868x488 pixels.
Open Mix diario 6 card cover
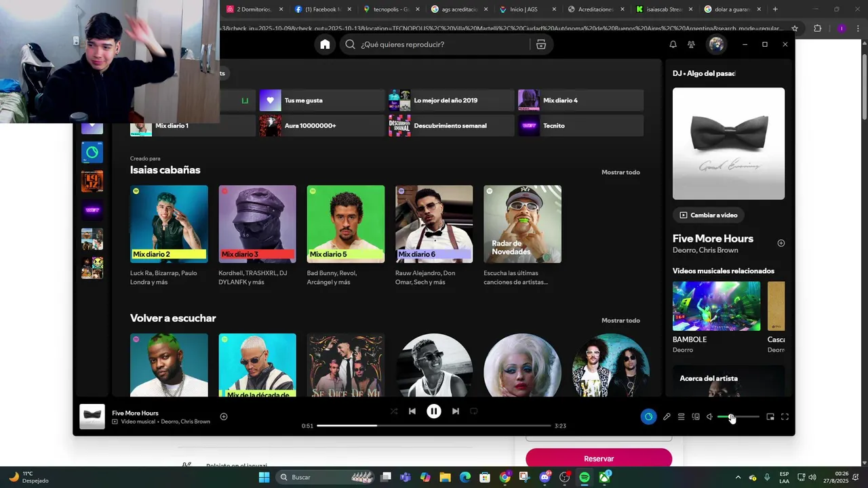pos(434,224)
